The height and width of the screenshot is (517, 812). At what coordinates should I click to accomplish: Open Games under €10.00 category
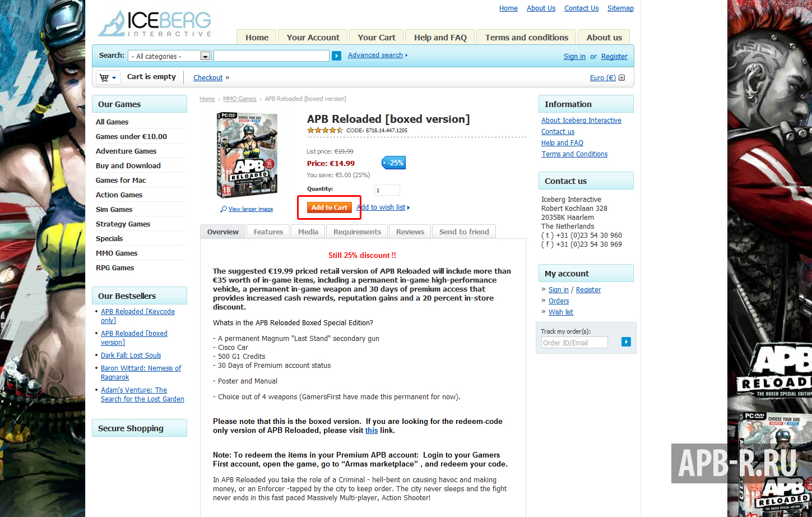(131, 137)
